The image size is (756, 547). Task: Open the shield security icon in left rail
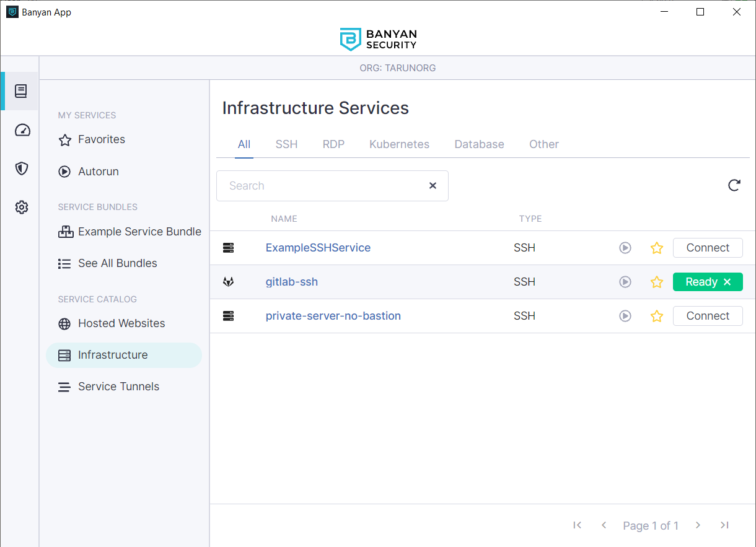pos(22,168)
